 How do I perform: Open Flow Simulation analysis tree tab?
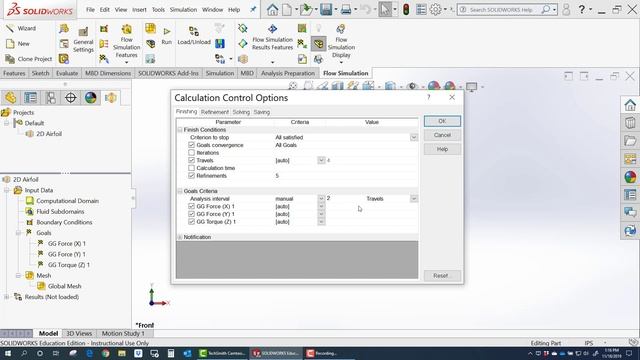pyautogui.click(x=111, y=98)
